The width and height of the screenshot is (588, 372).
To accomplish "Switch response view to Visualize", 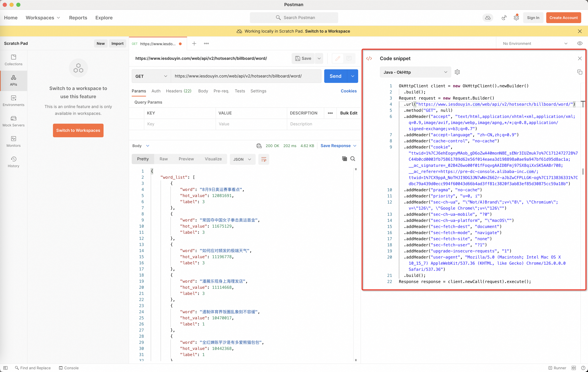I will pos(213,159).
